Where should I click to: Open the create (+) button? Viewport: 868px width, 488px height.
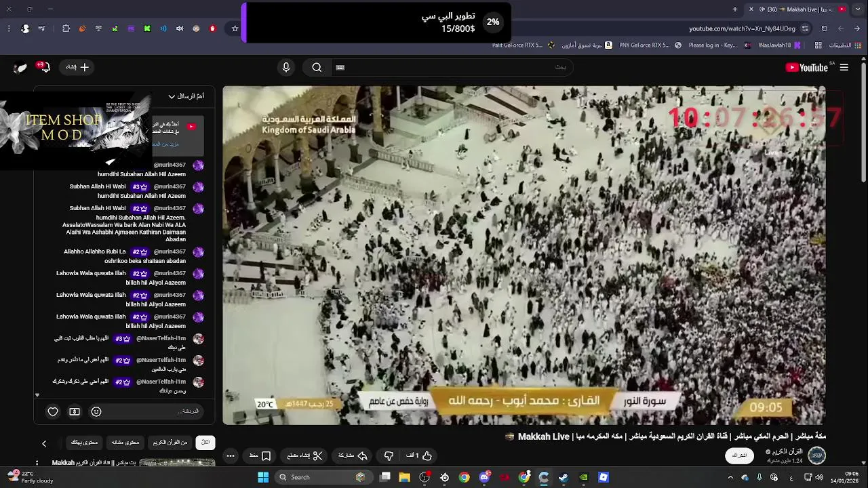[x=77, y=67]
